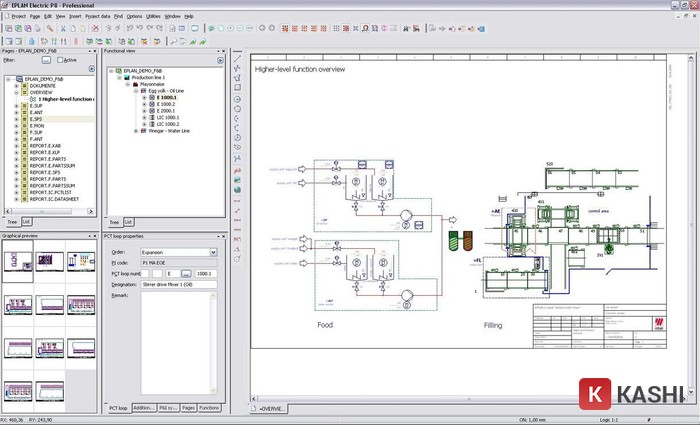Select the circle drawing tool in vertical toolbar
The width and height of the screenshot is (700, 425).
click(237, 100)
